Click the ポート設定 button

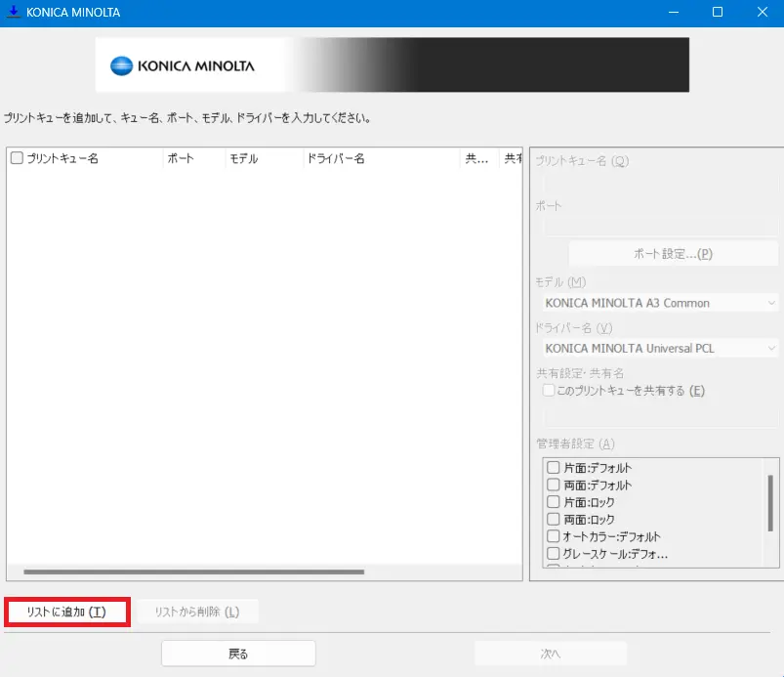tap(673, 254)
